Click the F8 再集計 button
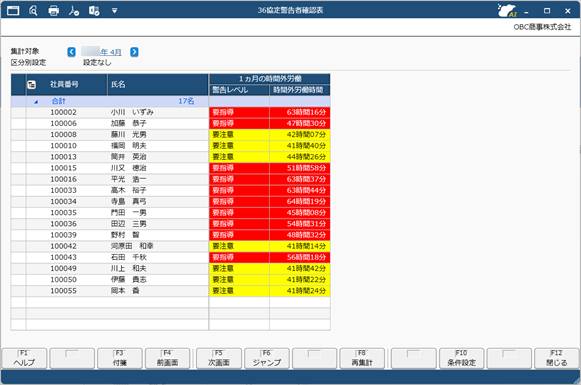Image resolution: width=581 pixels, height=385 pixels. [x=362, y=358]
